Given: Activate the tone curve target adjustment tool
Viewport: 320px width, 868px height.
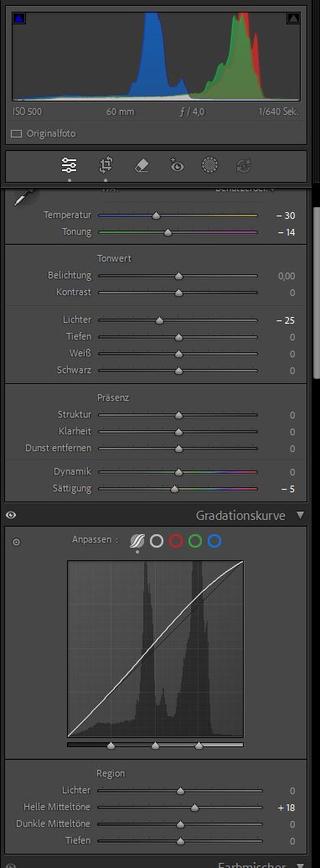Looking at the screenshot, I should [16, 542].
